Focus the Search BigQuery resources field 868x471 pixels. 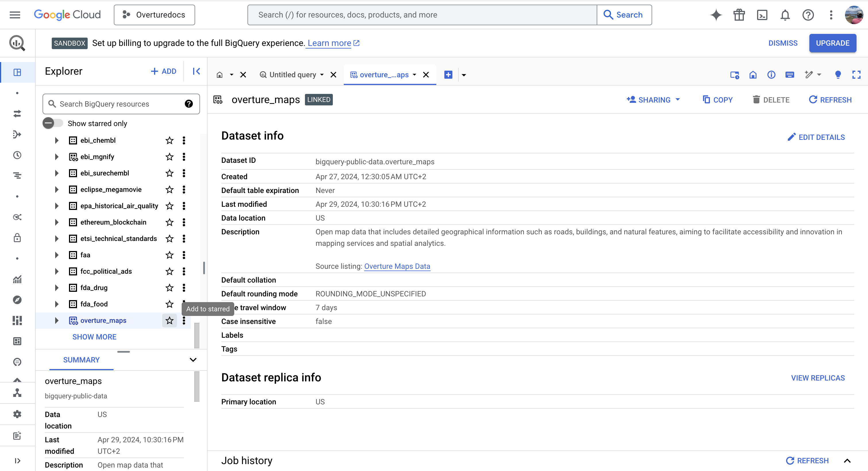pos(121,104)
